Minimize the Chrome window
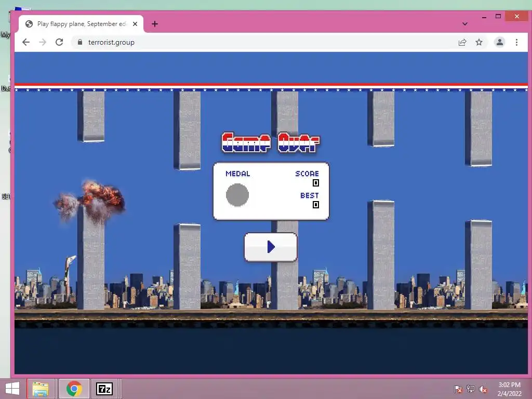This screenshot has width=532, height=399. click(484, 17)
